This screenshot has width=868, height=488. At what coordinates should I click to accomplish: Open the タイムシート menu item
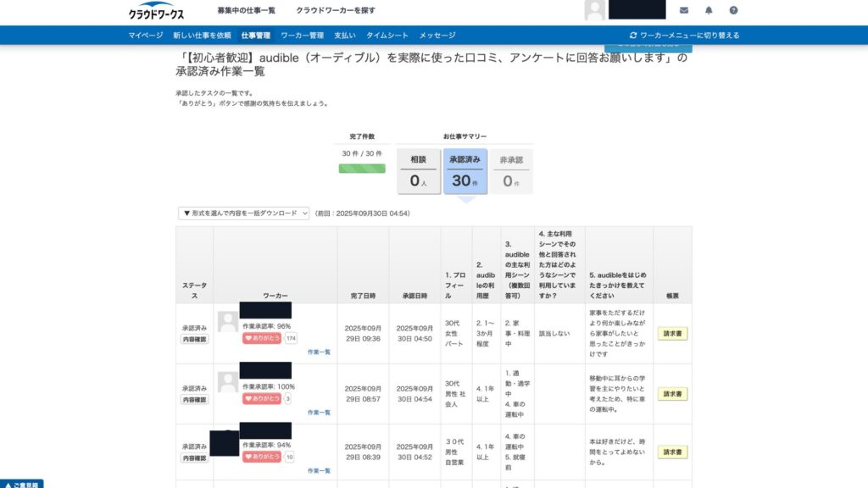[387, 36]
